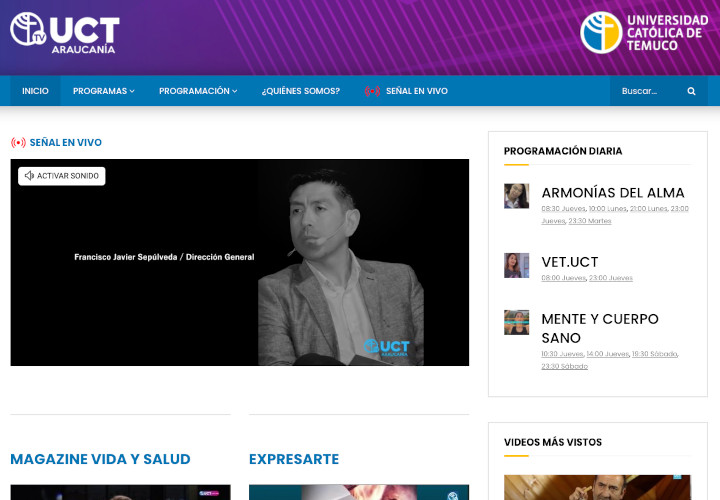Open the Expresarte video thumbnail
The width and height of the screenshot is (720, 500).
359,492
